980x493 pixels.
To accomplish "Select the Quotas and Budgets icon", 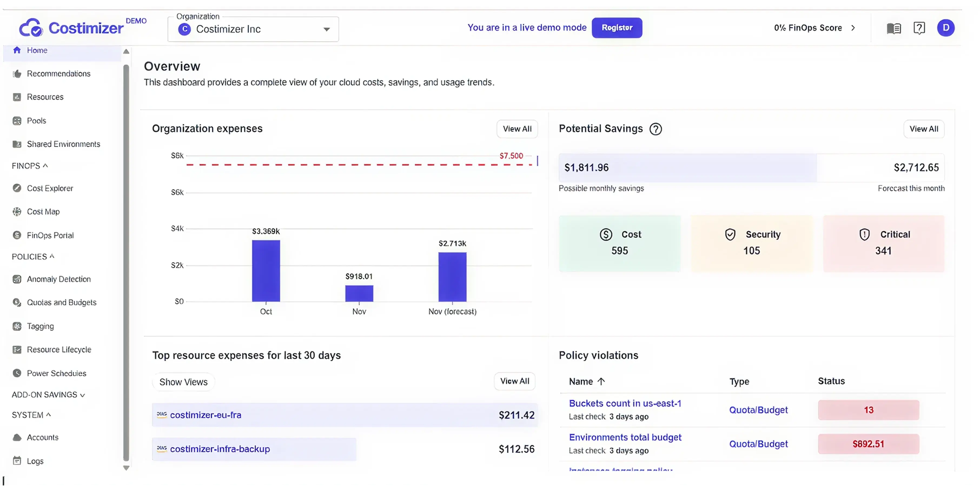I will pyautogui.click(x=17, y=302).
